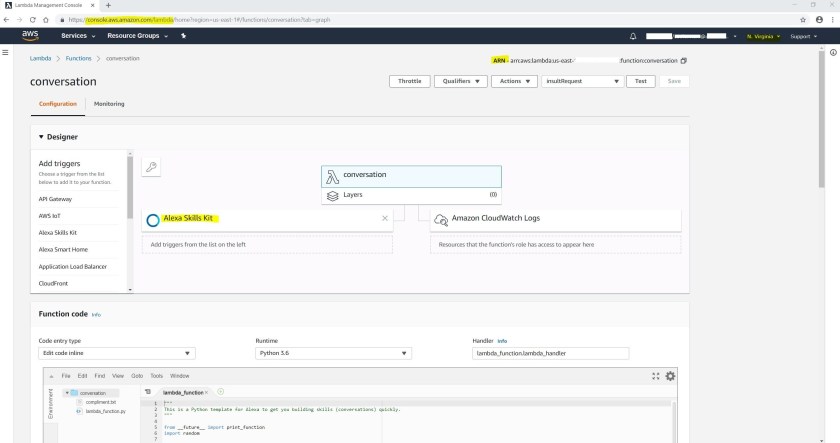
Task: Select the insultRequest test event dropdown
Action: point(582,81)
